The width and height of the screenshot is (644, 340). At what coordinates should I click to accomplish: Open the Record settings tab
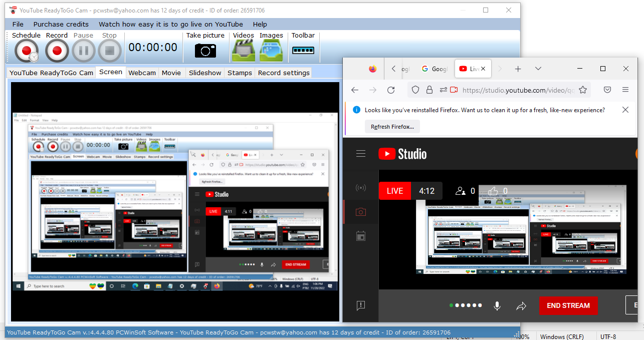tap(284, 73)
